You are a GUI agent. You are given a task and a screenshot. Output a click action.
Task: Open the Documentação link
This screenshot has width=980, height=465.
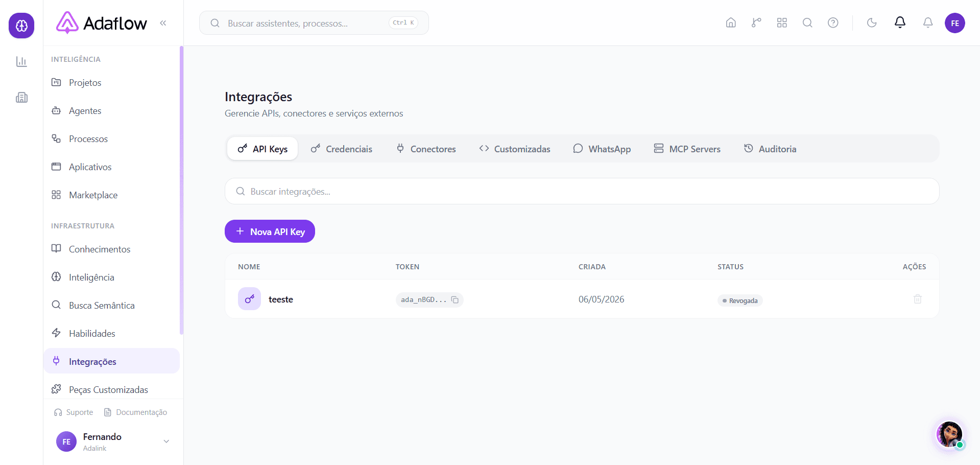click(x=135, y=412)
